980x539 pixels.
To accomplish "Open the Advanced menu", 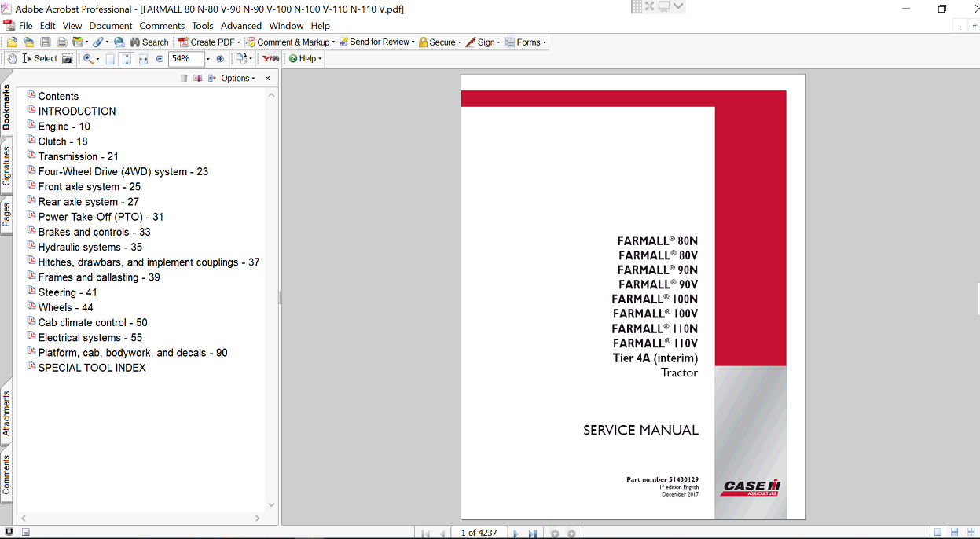I will click(240, 26).
